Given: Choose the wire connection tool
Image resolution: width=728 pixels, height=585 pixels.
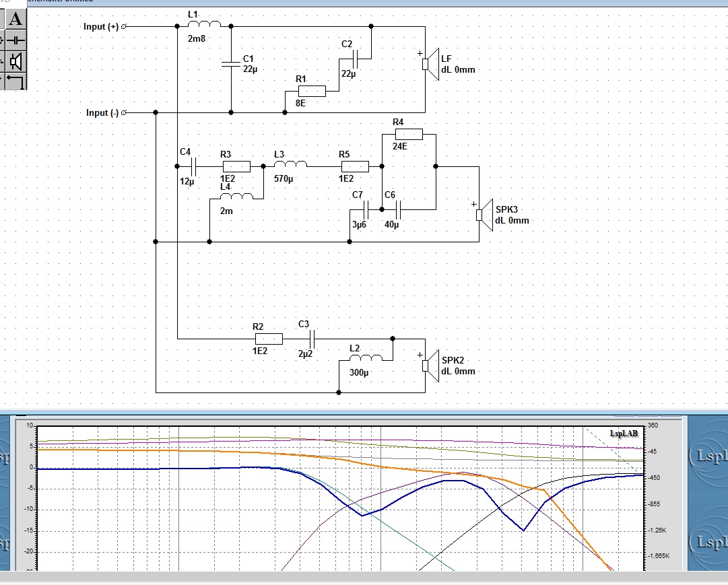Looking at the screenshot, I should [x=15, y=81].
